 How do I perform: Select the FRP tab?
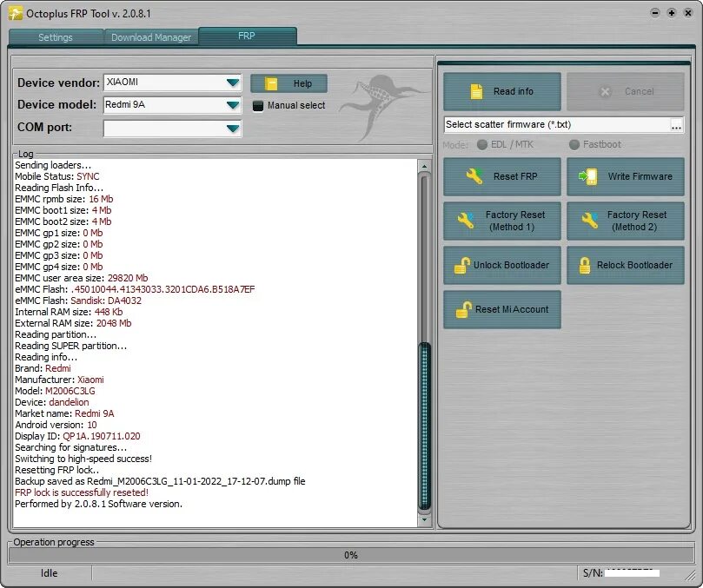(x=247, y=36)
